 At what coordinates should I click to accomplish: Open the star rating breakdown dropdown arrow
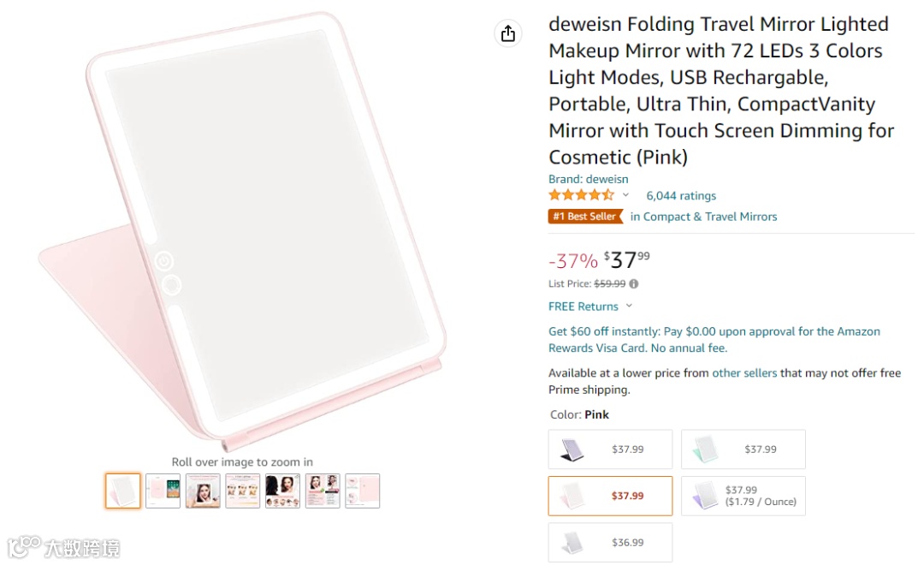(x=625, y=195)
